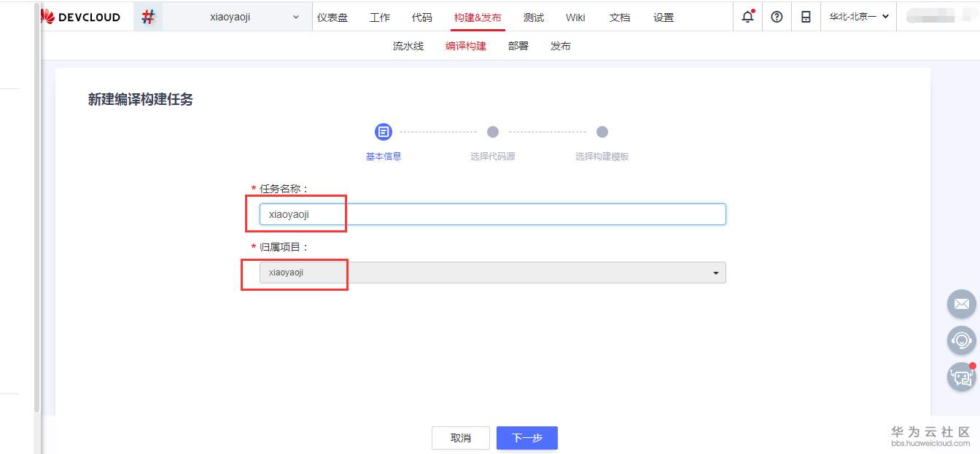Open the customer service headset icon

point(961,340)
